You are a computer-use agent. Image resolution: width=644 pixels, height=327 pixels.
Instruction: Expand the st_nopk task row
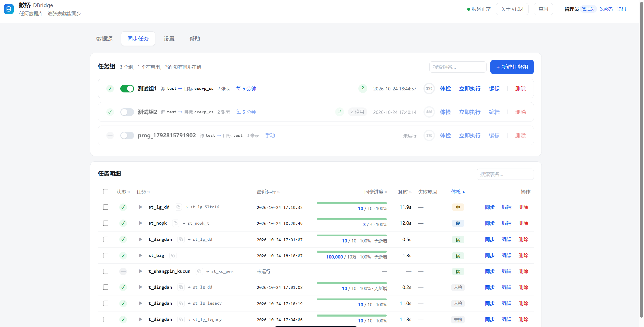[x=140, y=223]
